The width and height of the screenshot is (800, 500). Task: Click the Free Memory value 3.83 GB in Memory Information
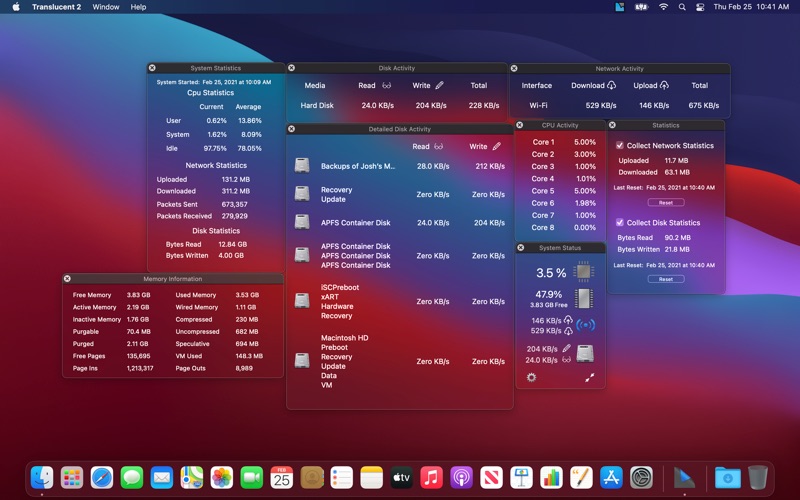pyautogui.click(x=138, y=295)
